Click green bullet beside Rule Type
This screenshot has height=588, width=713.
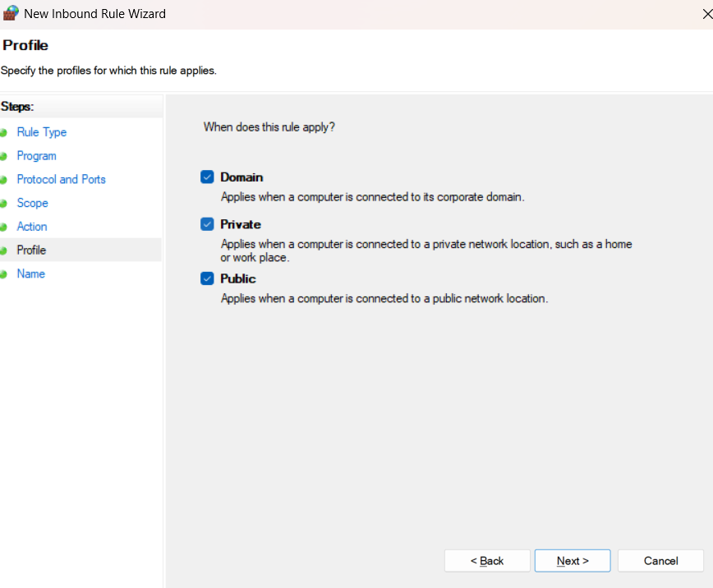3,133
